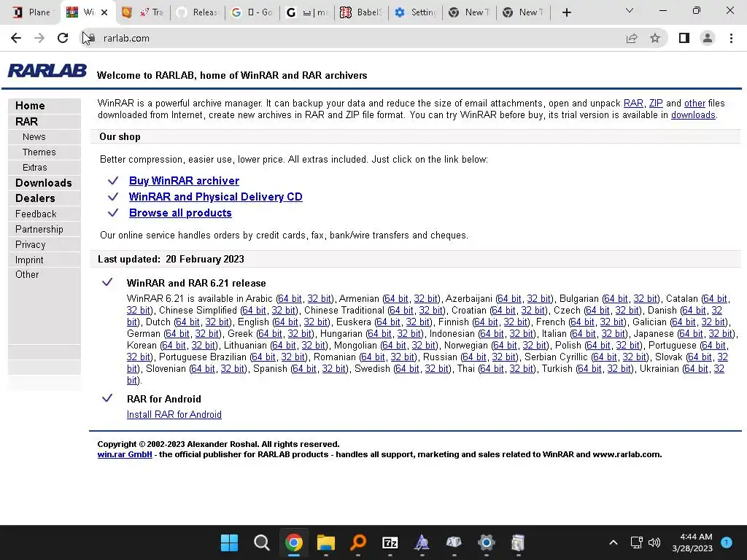Download English 64 bit WinRAR
747x560 pixels.
pos(286,322)
